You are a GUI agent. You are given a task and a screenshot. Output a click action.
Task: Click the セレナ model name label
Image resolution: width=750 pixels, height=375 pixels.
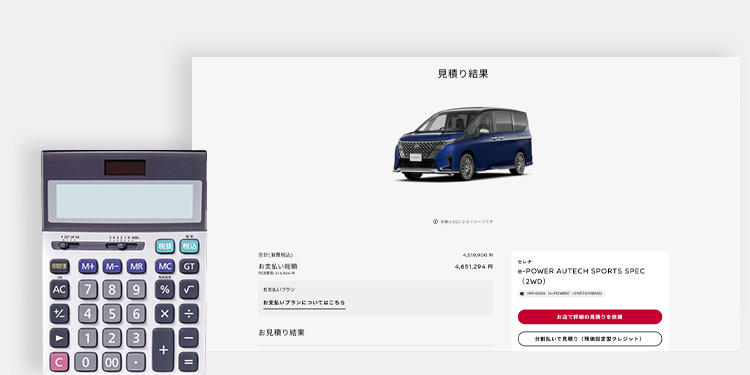(x=525, y=262)
